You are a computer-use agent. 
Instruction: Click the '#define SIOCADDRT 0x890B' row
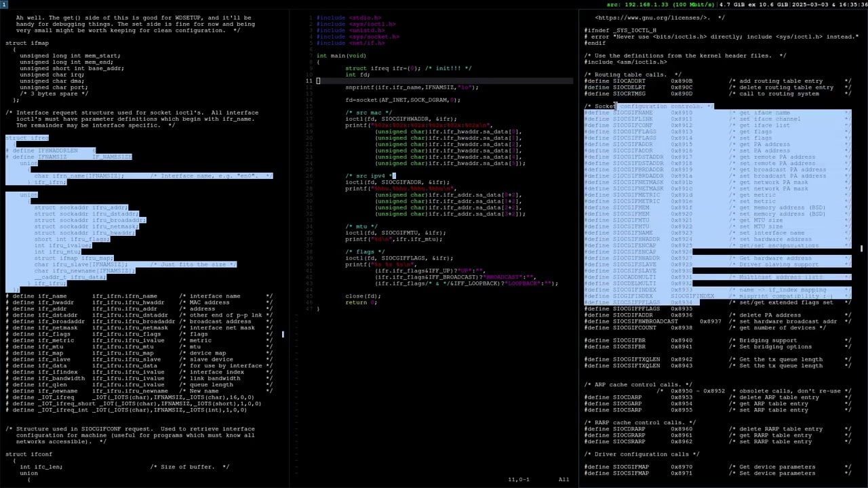point(717,81)
